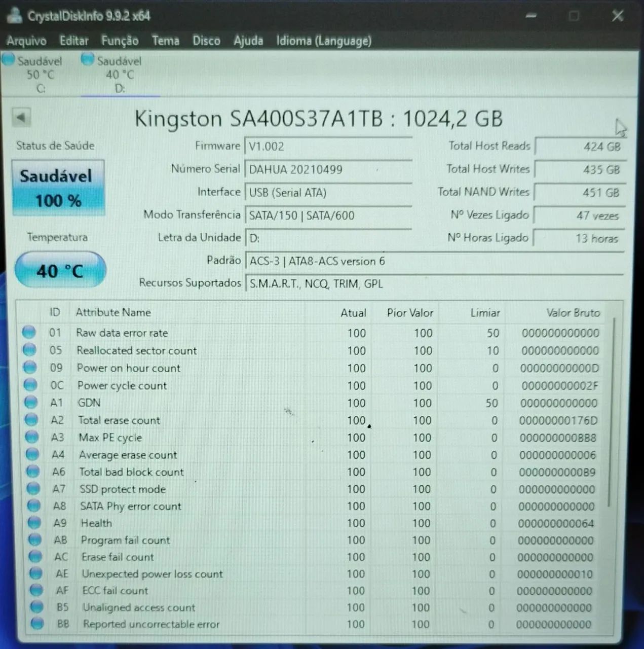Screen dimensions: 644x649
Task: Click the CrystalDiskInfo title bar app icon
Action: coord(14,15)
